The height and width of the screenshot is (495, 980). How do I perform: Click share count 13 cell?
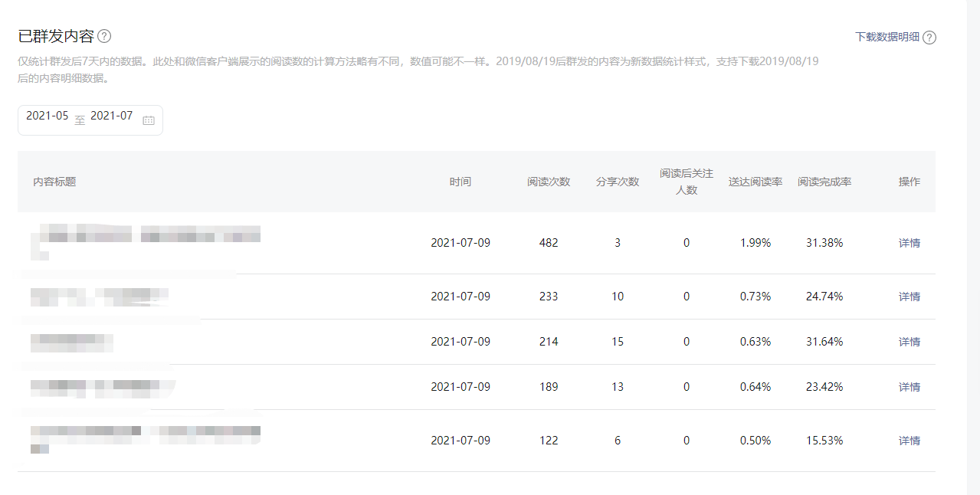(618, 387)
